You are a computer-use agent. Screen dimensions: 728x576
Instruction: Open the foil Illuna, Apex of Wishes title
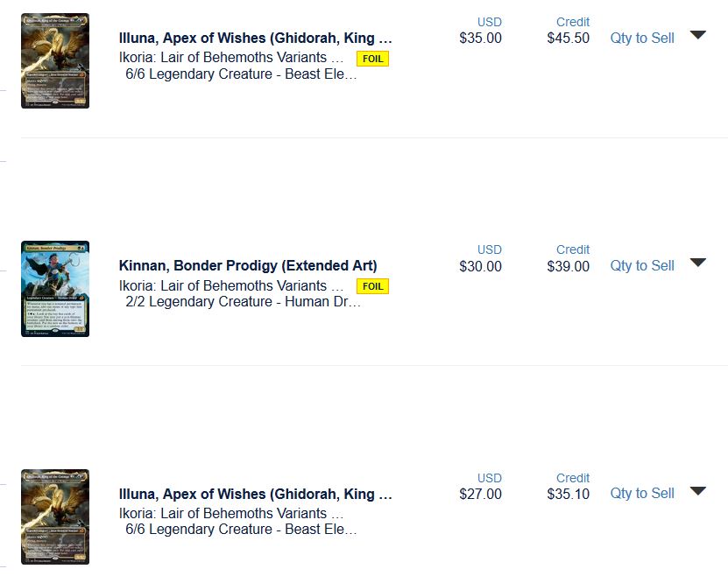pyautogui.click(x=255, y=39)
